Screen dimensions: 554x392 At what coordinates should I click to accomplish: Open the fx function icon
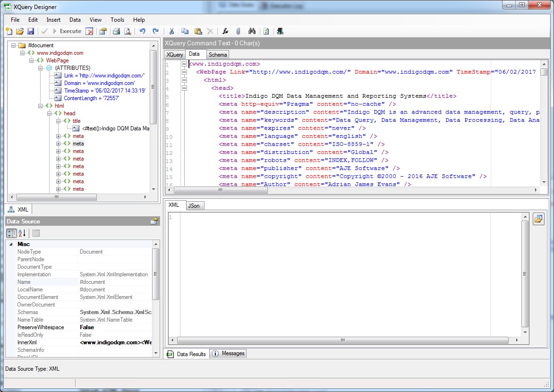coord(225,31)
